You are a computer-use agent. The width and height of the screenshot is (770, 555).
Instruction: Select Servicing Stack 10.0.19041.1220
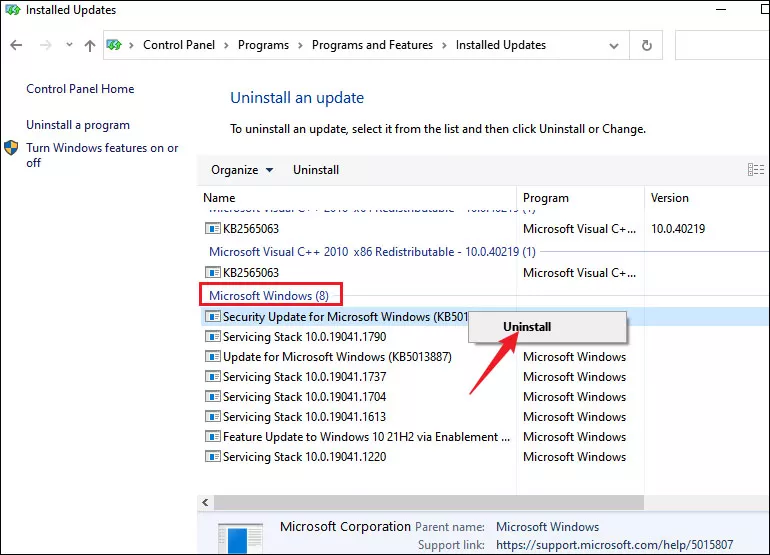(304, 457)
